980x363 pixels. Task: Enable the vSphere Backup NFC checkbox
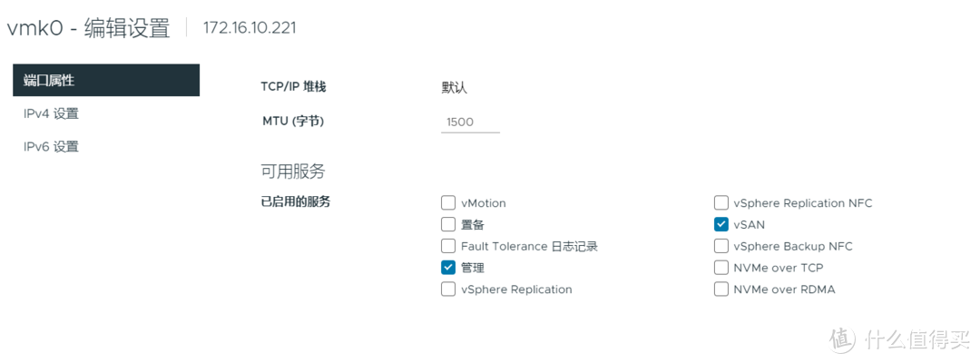pos(721,246)
